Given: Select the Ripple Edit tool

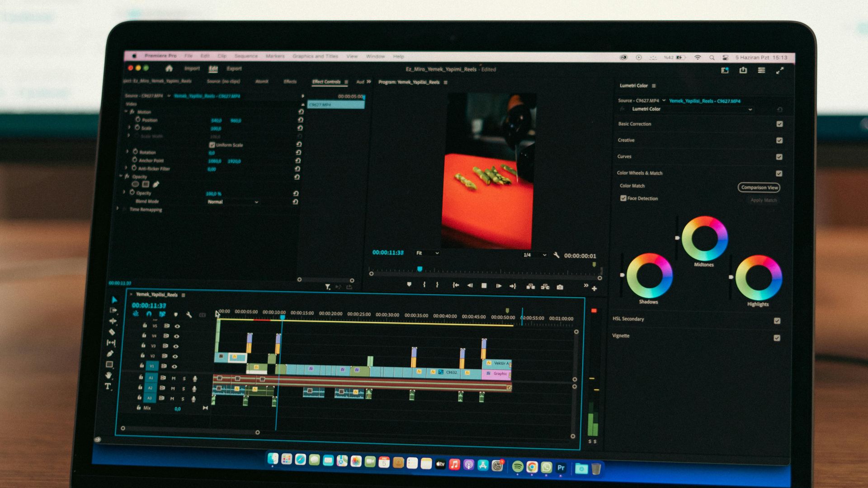Looking at the screenshot, I should tap(113, 321).
